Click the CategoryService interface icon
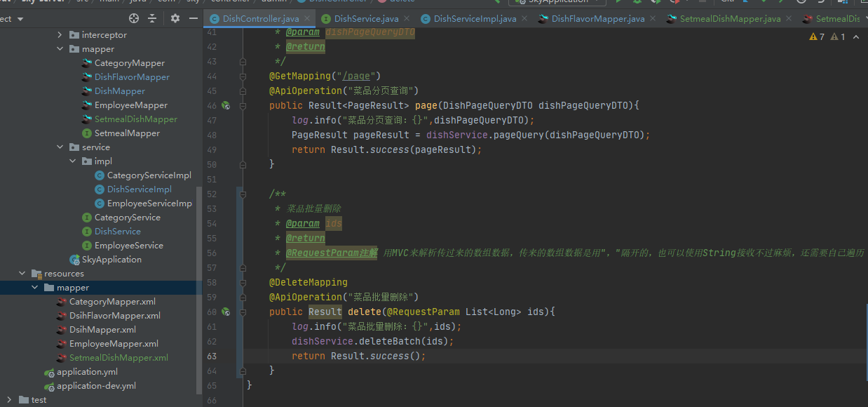 (x=87, y=218)
